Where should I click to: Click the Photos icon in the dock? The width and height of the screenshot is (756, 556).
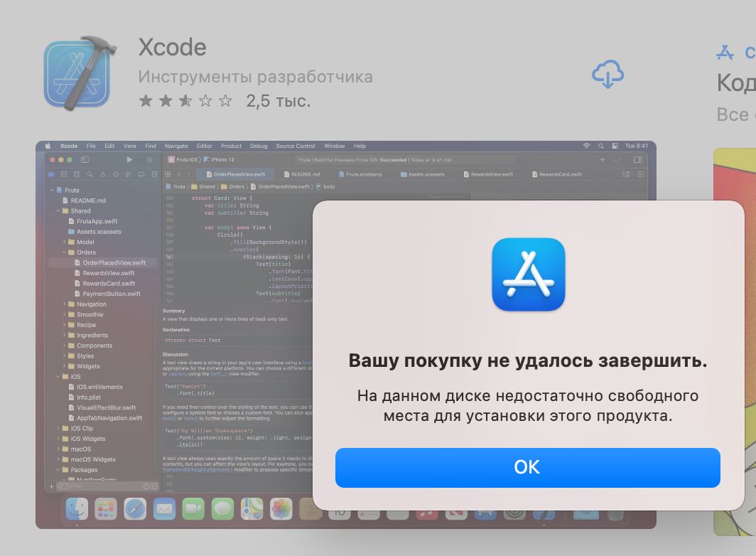[x=281, y=508]
